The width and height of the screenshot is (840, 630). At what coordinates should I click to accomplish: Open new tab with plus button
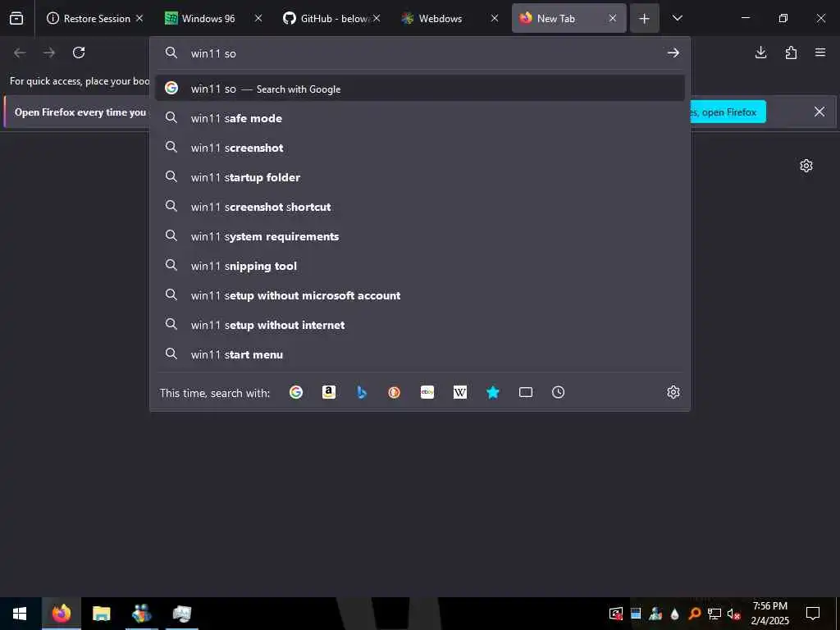click(x=645, y=18)
